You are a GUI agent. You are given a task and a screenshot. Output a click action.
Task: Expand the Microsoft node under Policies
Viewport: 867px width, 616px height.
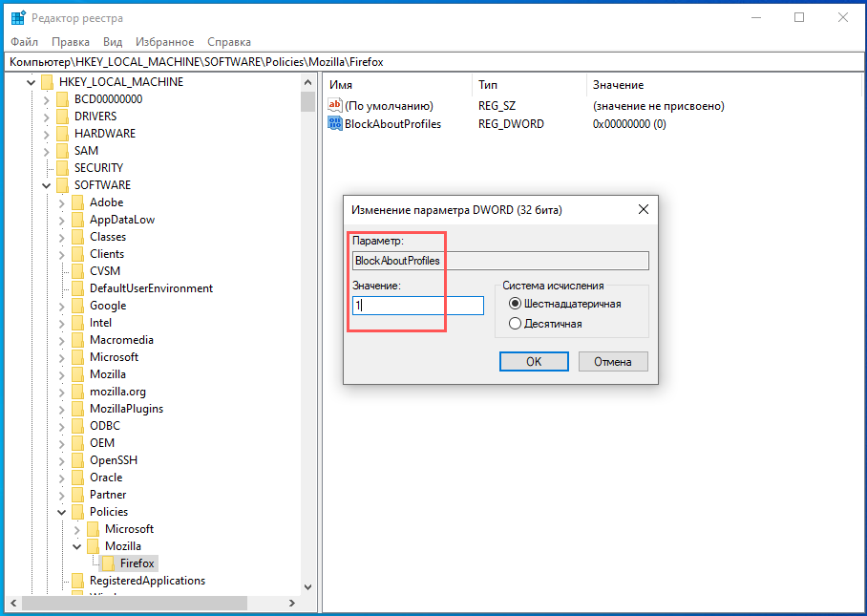click(76, 530)
